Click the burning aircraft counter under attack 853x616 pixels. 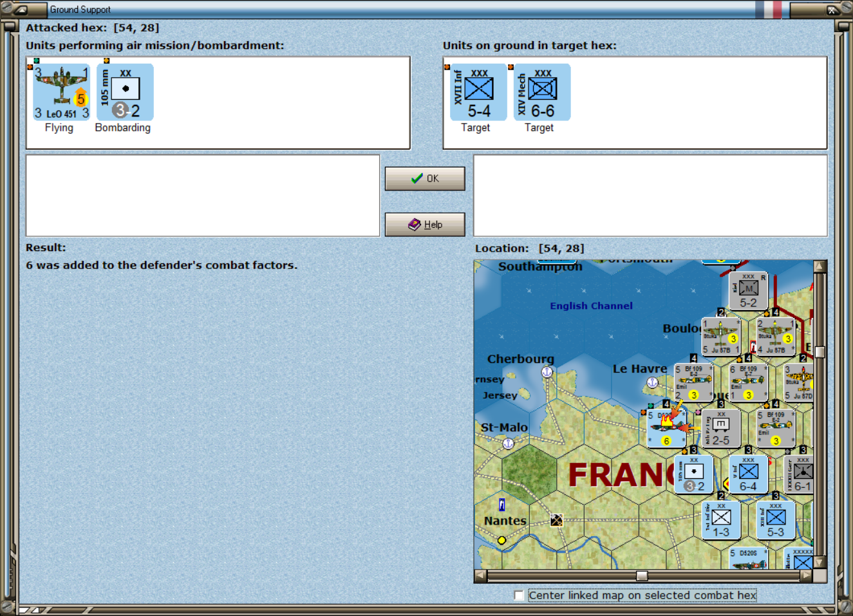[666, 429]
